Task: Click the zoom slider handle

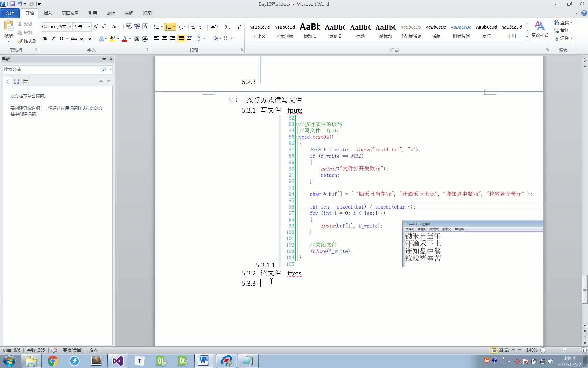Action: [x=565, y=350]
